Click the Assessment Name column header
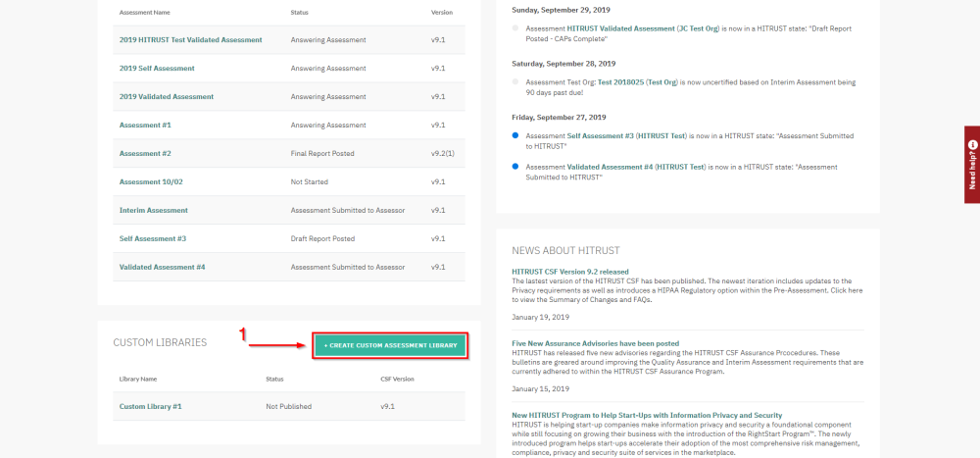 tap(144, 13)
